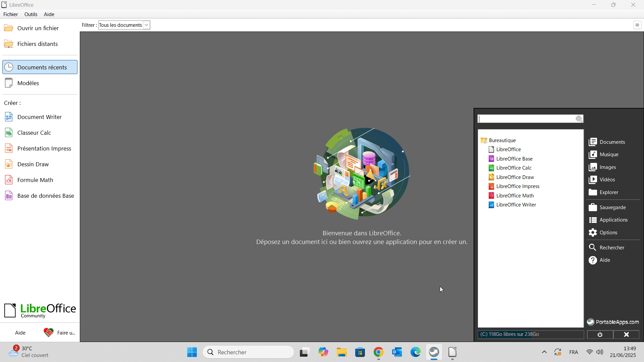Click the disk space status bar

pyautogui.click(x=531, y=334)
